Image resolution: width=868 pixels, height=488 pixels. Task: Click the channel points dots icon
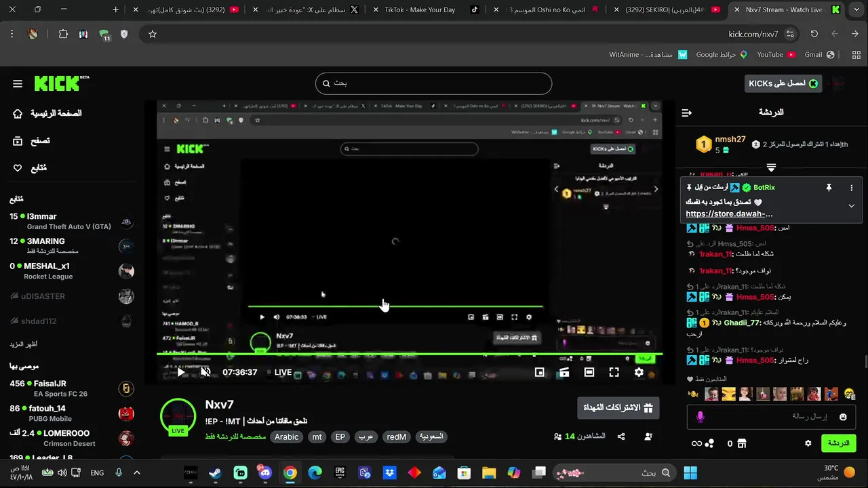coord(709,443)
